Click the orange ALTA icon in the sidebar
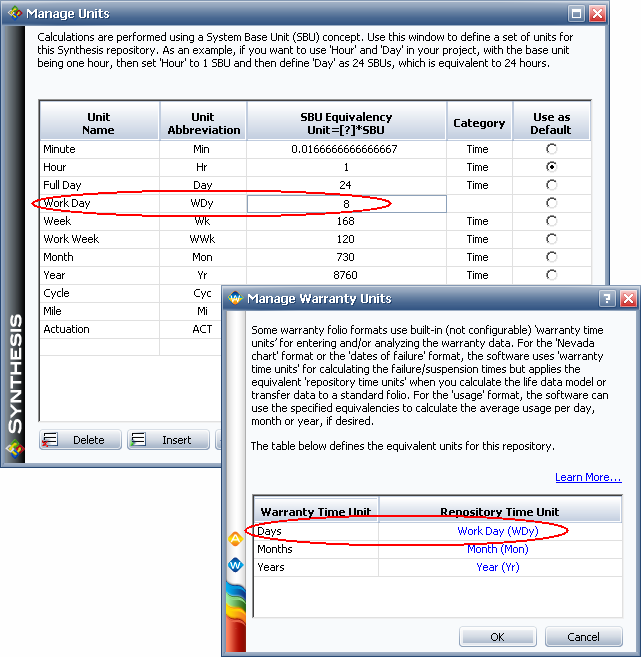 237,539
